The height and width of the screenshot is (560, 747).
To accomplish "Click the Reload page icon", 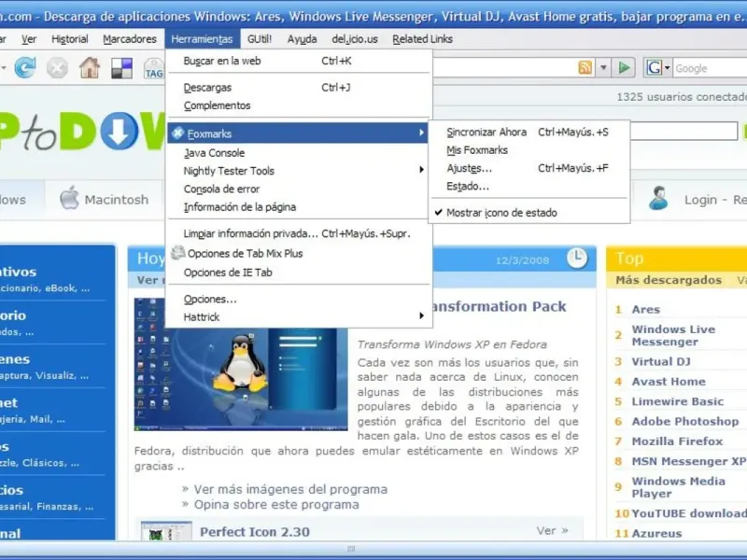I will pos(25,67).
